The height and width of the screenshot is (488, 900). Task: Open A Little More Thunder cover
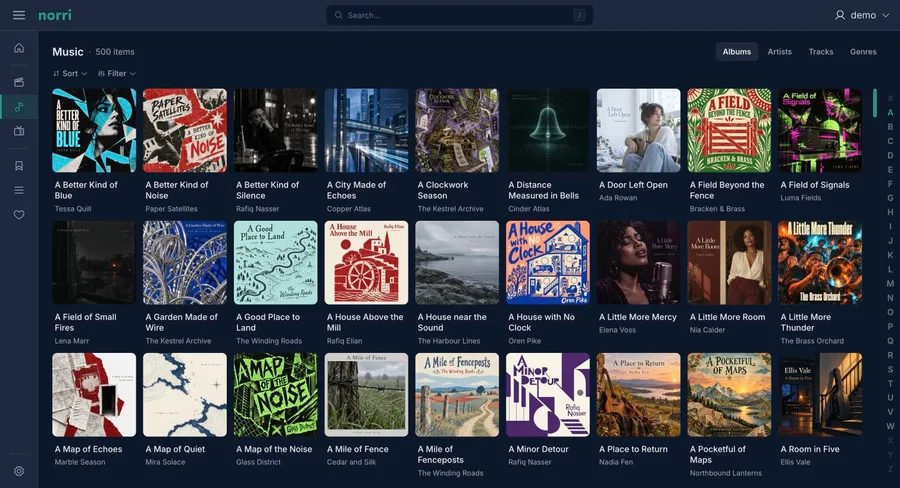pyautogui.click(x=820, y=262)
